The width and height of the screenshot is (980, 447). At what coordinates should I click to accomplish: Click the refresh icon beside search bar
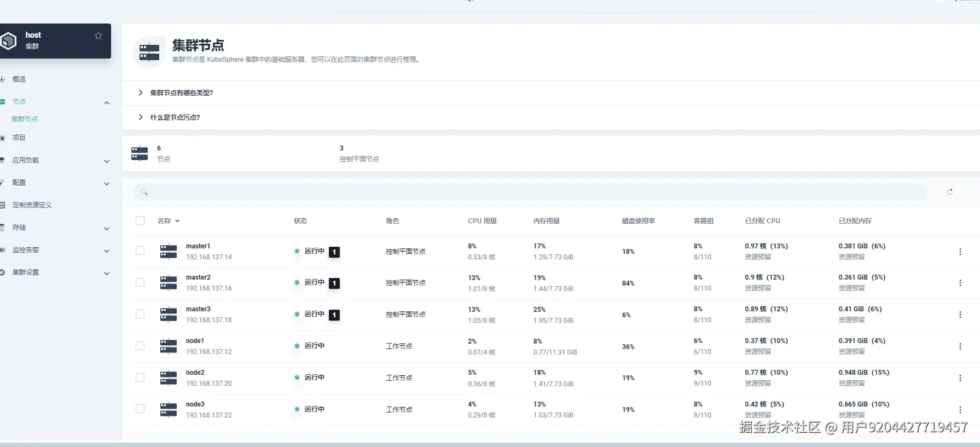(x=950, y=191)
